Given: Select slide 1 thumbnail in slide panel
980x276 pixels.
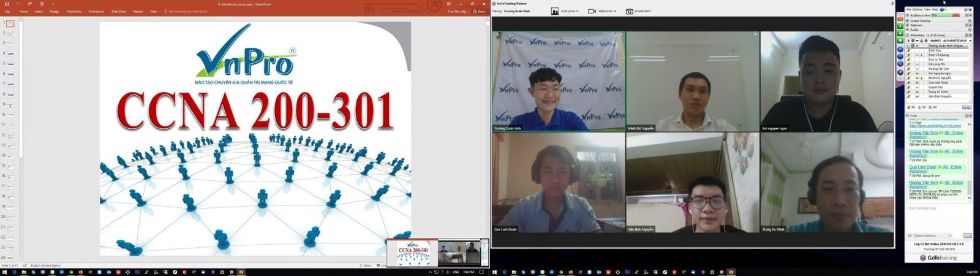Looking at the screenshot, I should (10, 23).
